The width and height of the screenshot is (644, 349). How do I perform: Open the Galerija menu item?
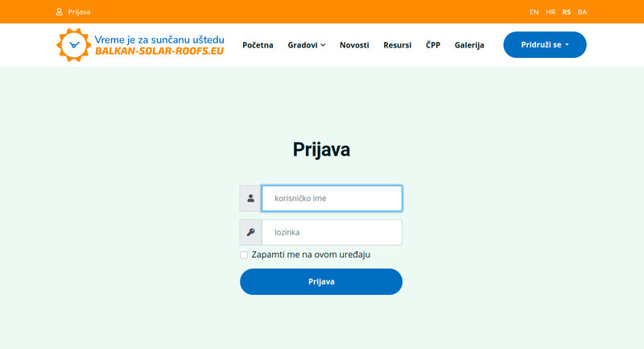[469, 45]
